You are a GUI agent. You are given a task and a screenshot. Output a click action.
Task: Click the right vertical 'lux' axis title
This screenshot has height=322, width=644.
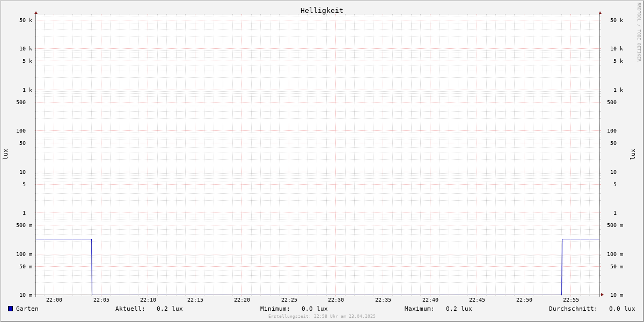[633, 155]
